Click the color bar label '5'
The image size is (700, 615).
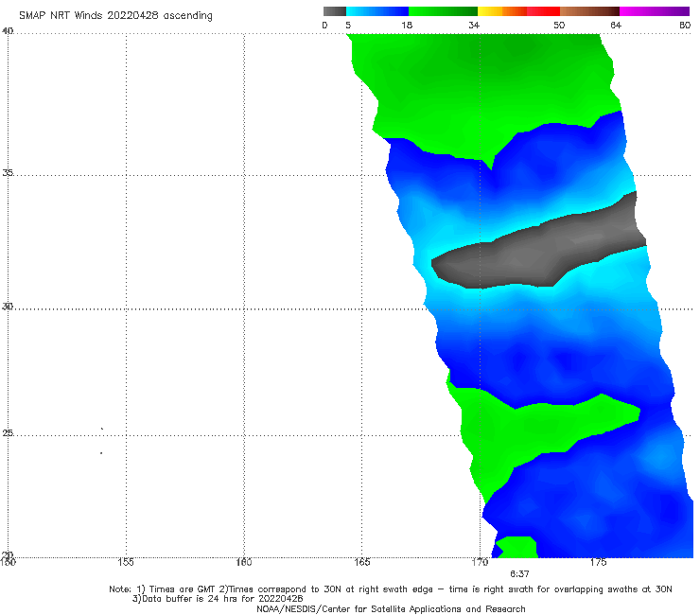pos(348,26)
